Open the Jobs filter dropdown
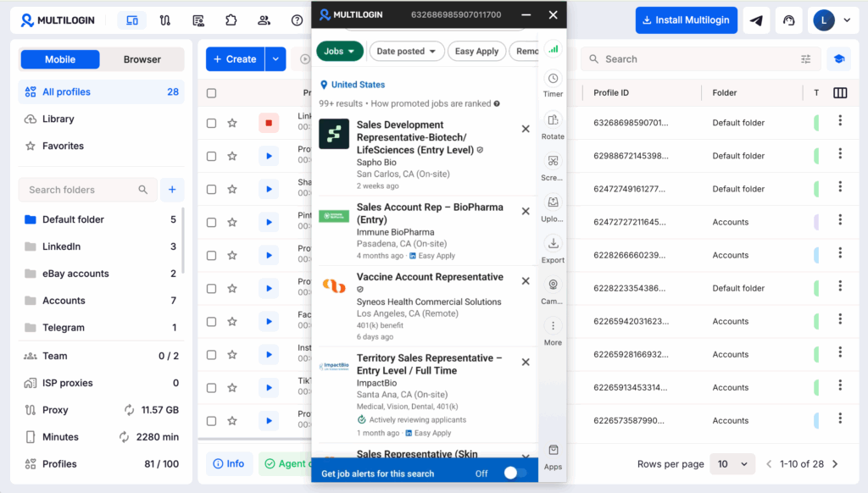This screenshot has width=868, height=493. pyautogui.click(x=340, y=51)
